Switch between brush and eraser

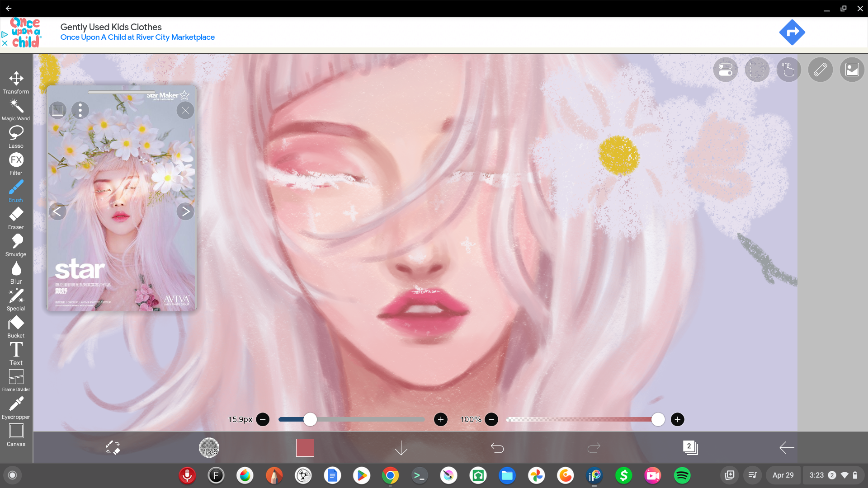(113, 447)
